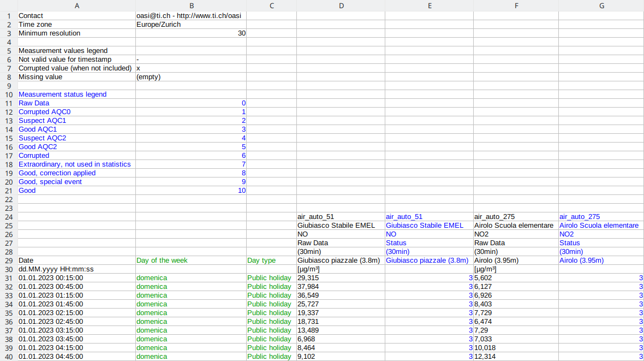The height and width of the screenshot is (361, 644).
Task: Click 'Good, correction applied' cell
Action: pyautogui.click(x=76, y=173)
